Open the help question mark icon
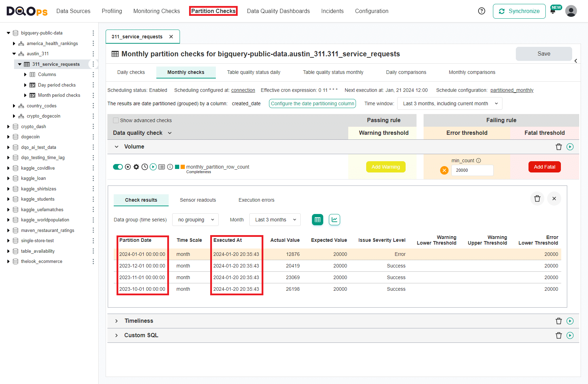This screenshot has height=384, width=588. (481, 11)
